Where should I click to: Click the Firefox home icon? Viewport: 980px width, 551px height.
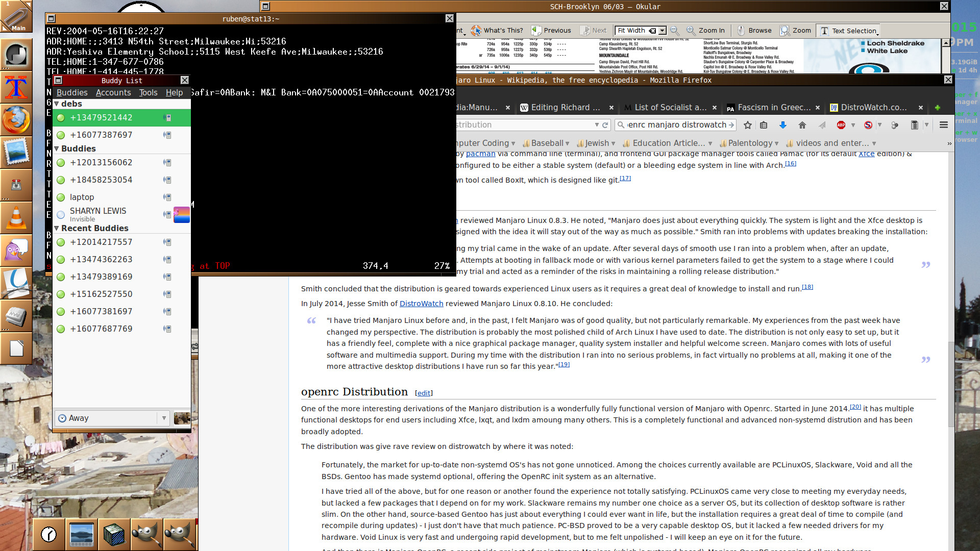coord(802,125)
